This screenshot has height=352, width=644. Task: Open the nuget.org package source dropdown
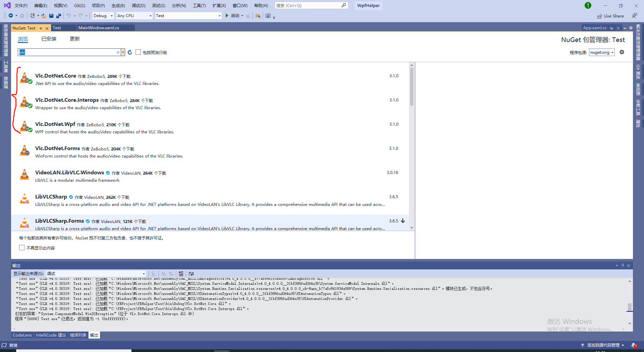[601, 52]
